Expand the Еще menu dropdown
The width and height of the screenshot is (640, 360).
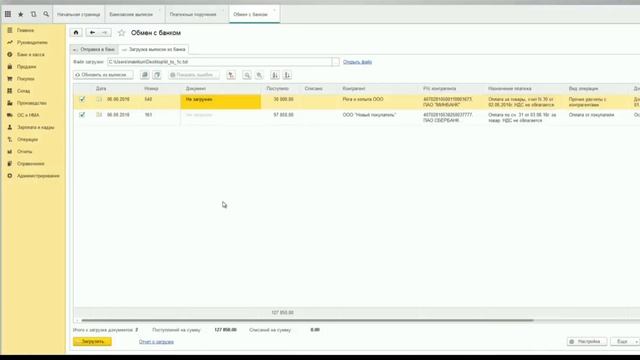point(625,341)
